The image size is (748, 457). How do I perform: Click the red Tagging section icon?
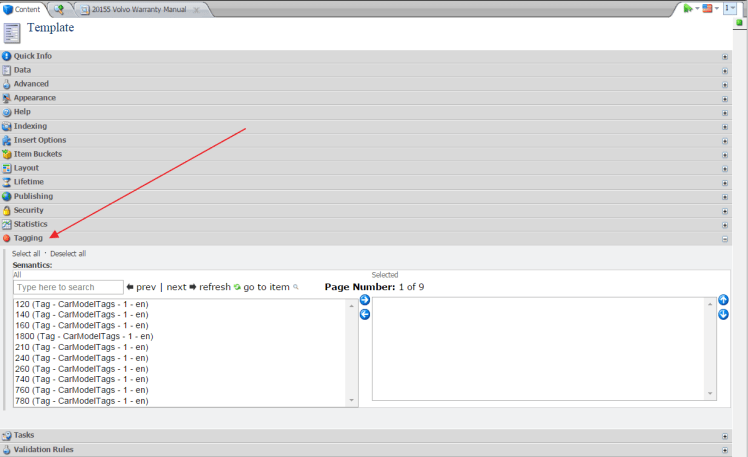6,238
